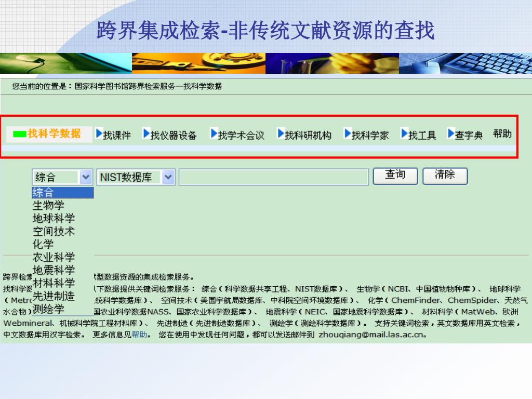Select 测绘学 option
The width and height of the screenshot is (532, 399).
tap(48, 309)
